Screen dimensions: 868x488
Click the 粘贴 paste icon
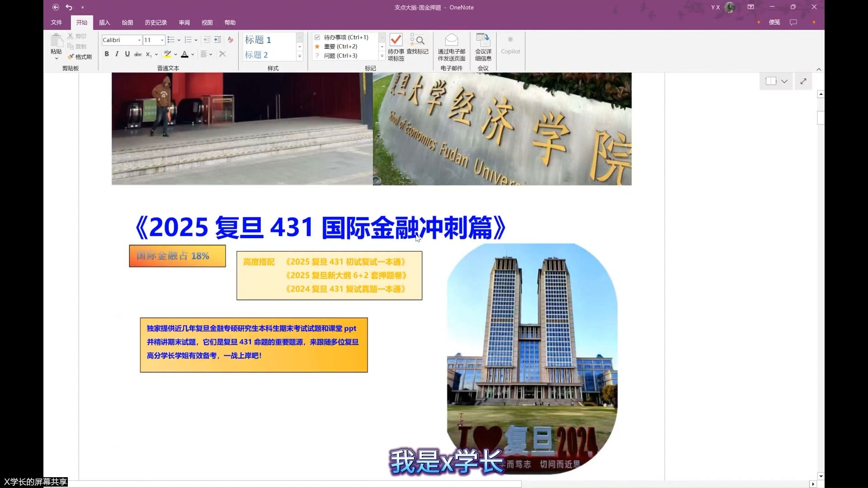pos(57,41)
